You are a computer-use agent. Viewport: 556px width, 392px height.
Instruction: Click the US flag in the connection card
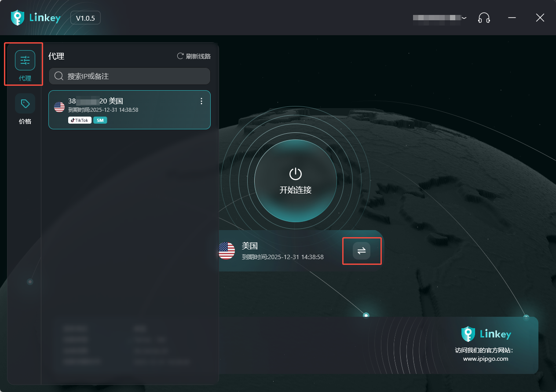[227, 251]
